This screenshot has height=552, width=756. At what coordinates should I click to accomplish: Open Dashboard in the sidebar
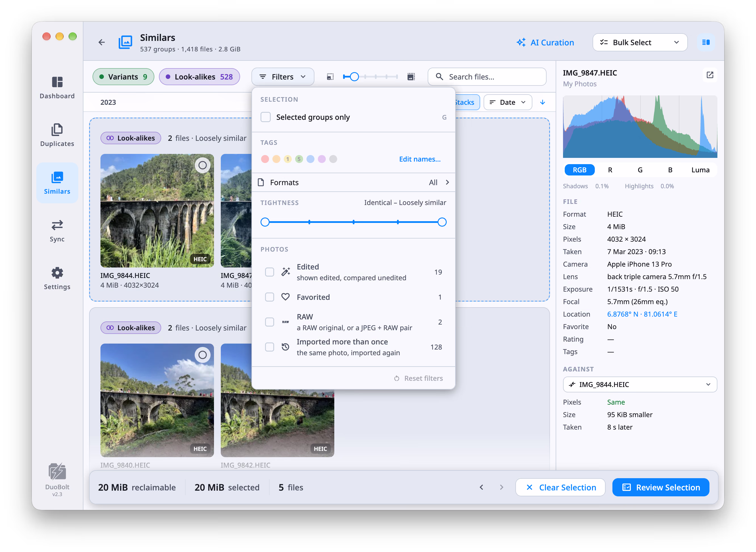(x=57, y=87)
